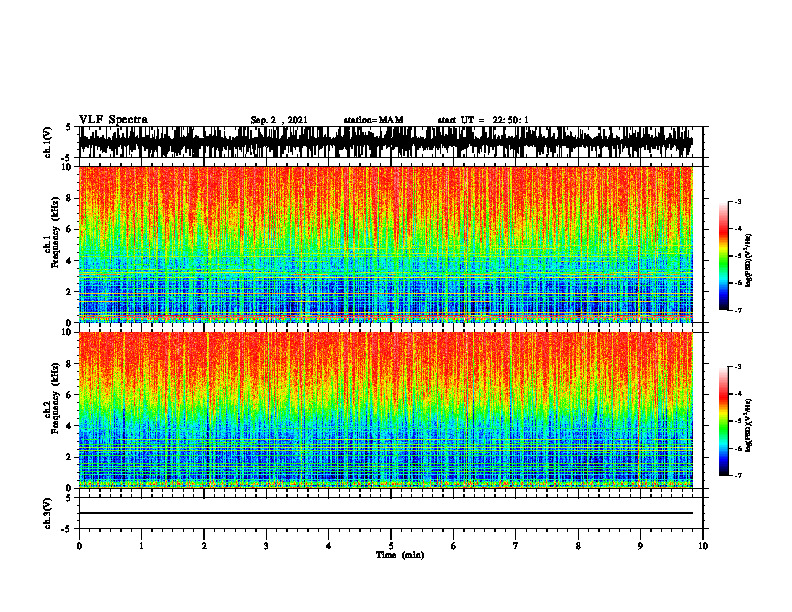Click the "4" kHz tick on ch.1 axis
This screenshot has height=612, width=792.
71,261
